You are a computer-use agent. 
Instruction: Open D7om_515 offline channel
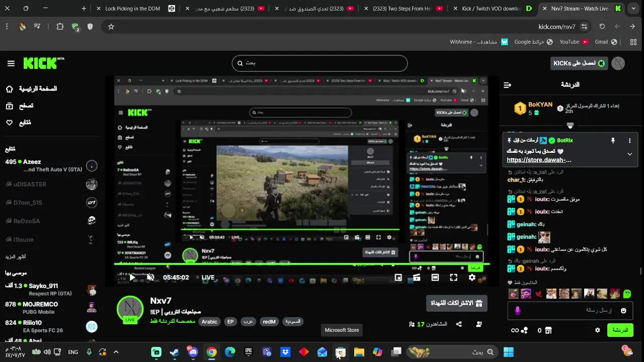pos(50,203)
